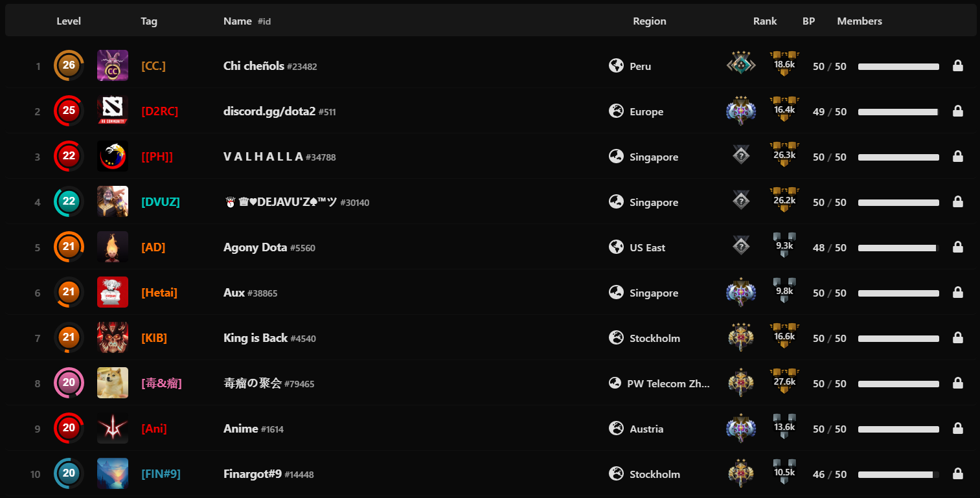The image size is (980, 498).
Task: Sort by the Rank column header
Action: [764, 21]
